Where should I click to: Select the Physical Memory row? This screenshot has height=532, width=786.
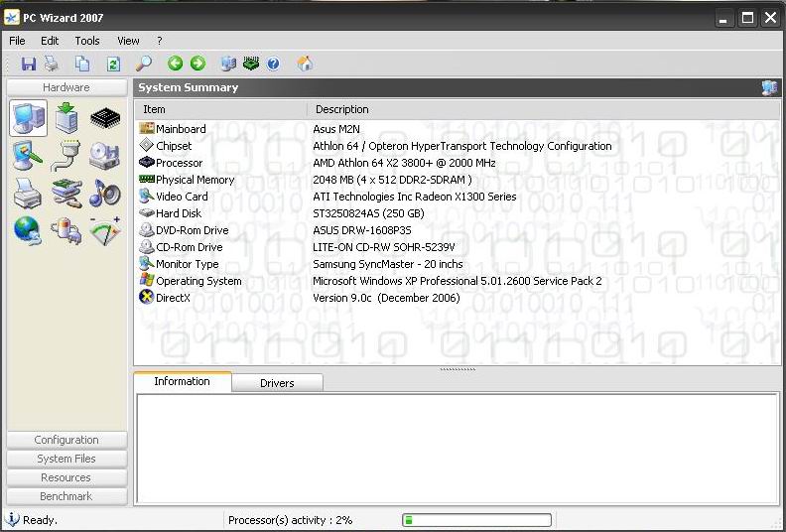point(458,180)
